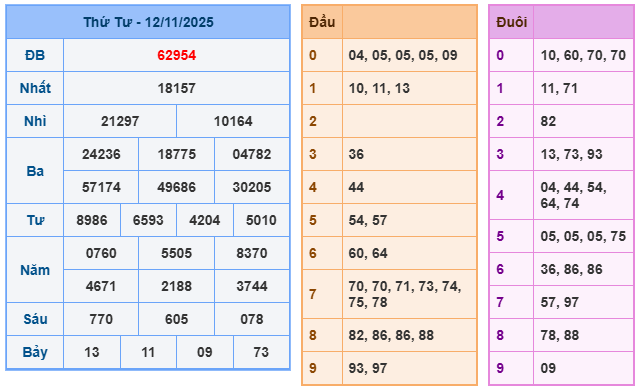Click the Tư prize number 4204
The width and height of the screenshot is (641, 391).
pos(204,220)
